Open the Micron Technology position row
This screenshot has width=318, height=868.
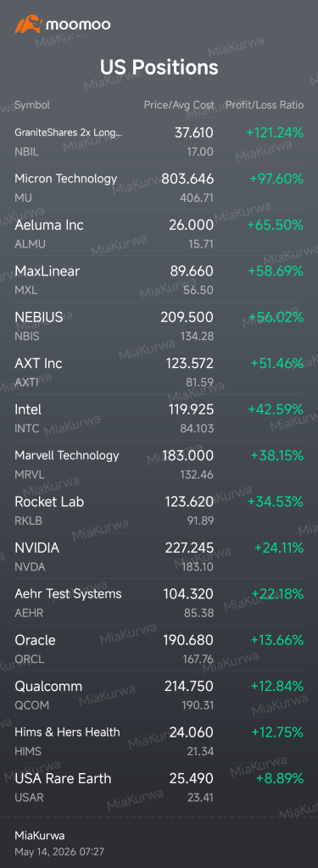tap(159, 187)
